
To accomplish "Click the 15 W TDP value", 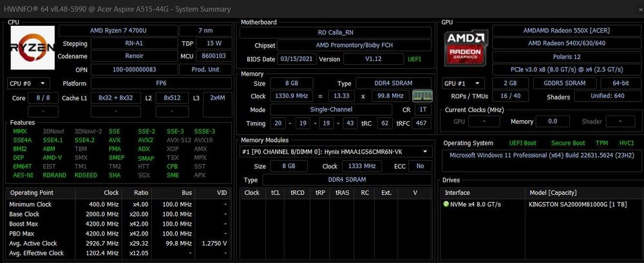I will coord(214,44).
